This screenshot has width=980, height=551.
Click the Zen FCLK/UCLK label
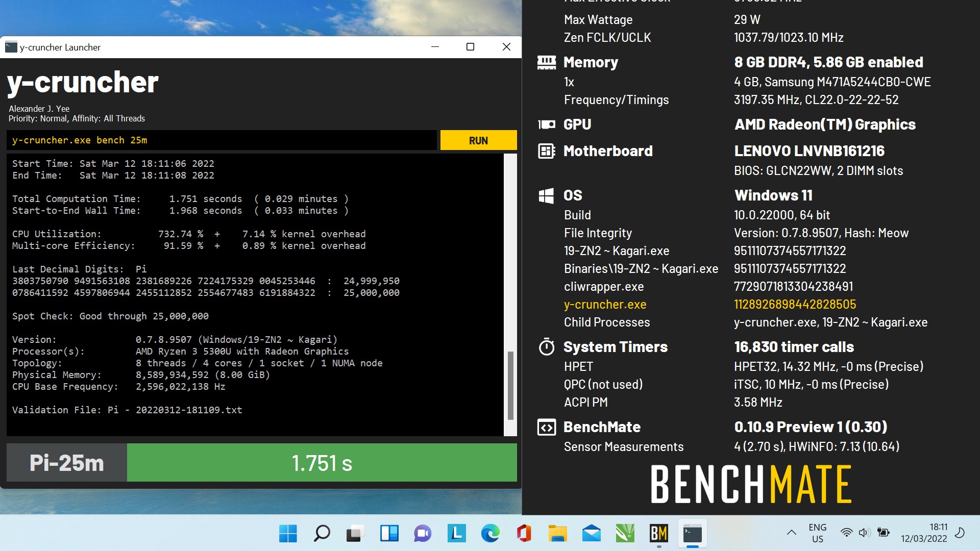click(607, 38)
